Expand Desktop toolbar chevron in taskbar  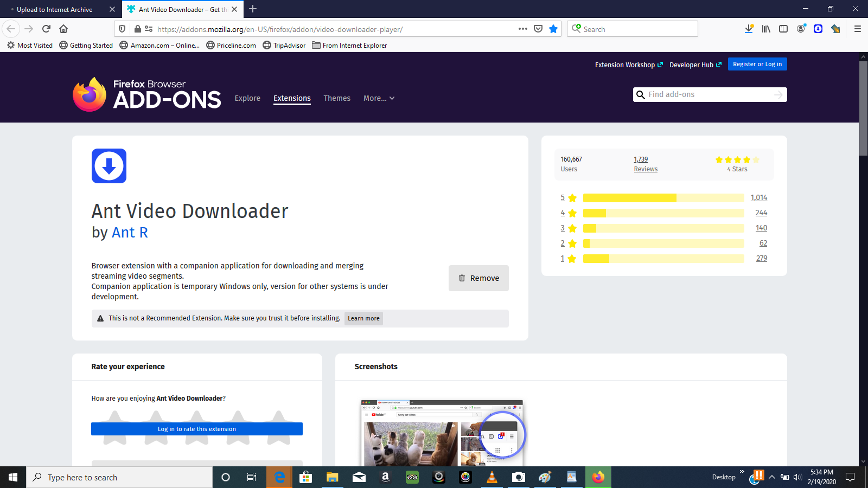[742, 472]
